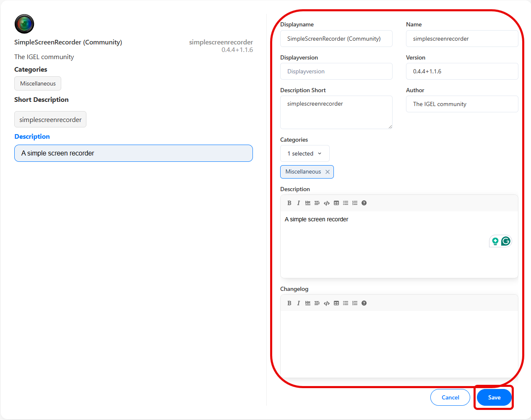Focus the Version field showing 0.4.4+1.1.6

(x=462, y=71)
